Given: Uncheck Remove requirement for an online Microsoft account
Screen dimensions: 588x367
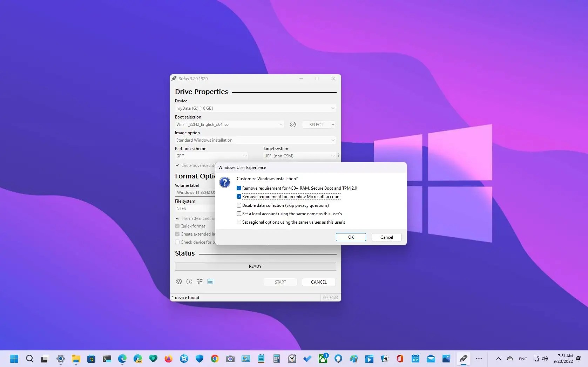Looking at the screenshot, I should pos(239,197).
